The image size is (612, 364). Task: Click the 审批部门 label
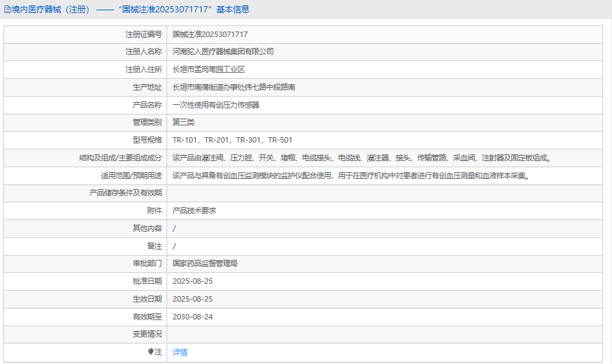147,263
